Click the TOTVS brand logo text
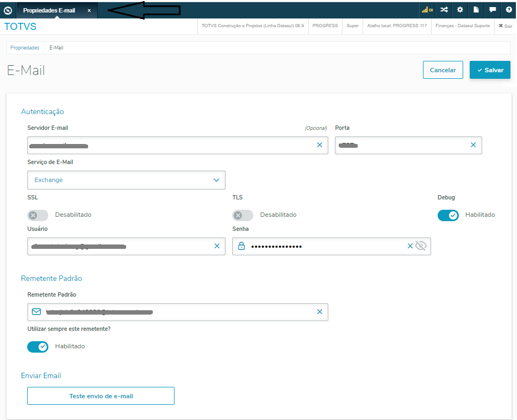This screenshot has width=517, height=420. 20,27
